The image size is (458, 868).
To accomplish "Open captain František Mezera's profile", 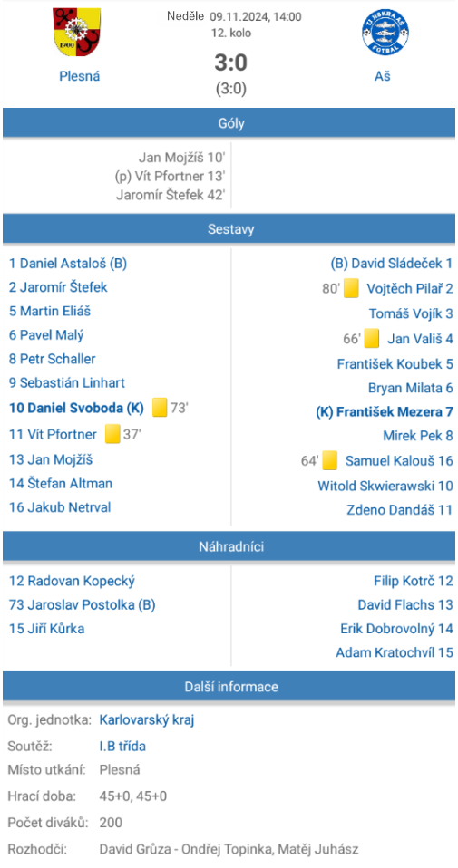I will pyautogui.click(x=385, y=411).
